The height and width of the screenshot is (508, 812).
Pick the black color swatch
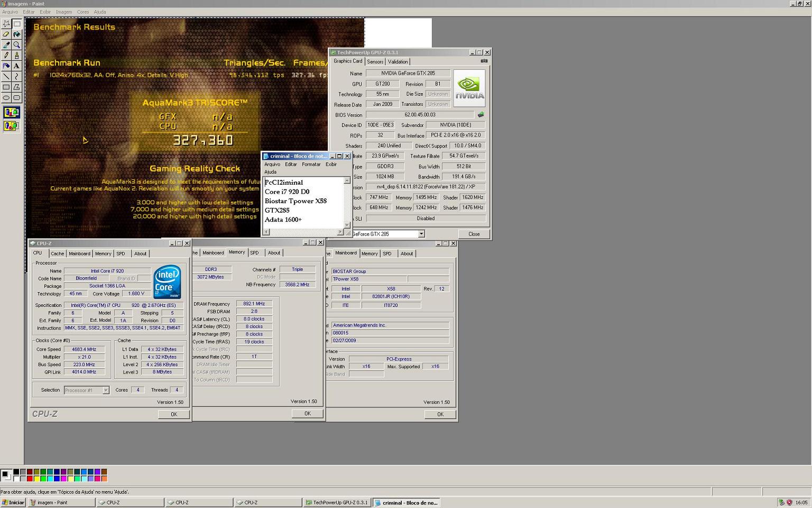(x=16, y=472)
